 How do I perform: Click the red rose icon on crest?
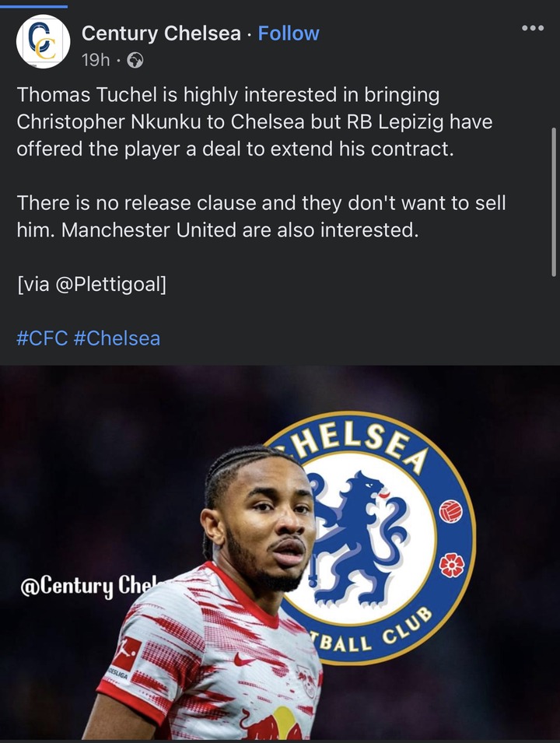(x=452, y=565)
